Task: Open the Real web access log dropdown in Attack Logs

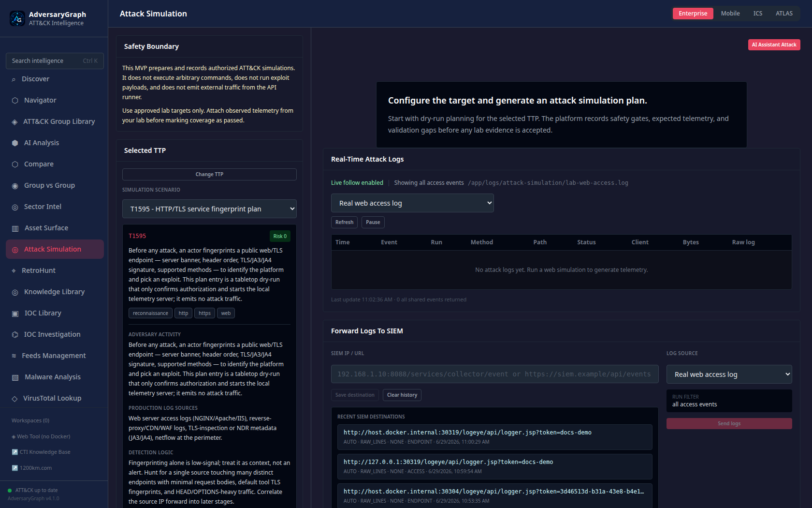Action: tap(412, 203)
